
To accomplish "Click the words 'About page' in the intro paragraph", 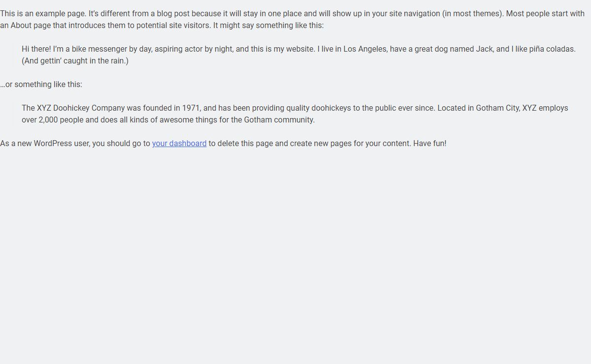I will point(29,25).
